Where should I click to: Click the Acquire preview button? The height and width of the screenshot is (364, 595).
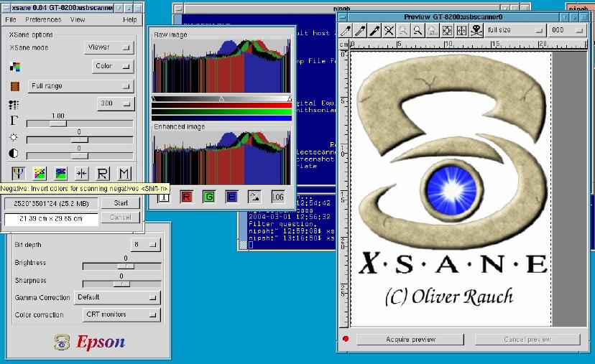(412, 339)
